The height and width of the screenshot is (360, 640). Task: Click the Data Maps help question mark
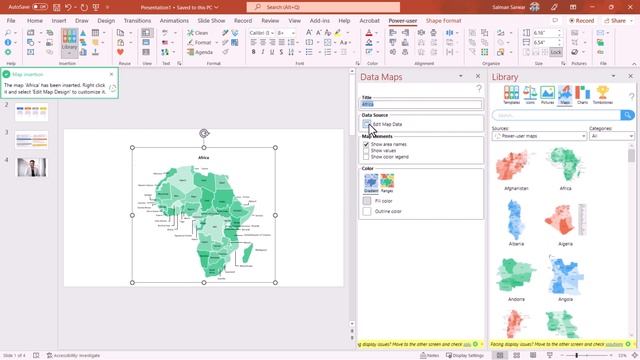pos(479,88)
